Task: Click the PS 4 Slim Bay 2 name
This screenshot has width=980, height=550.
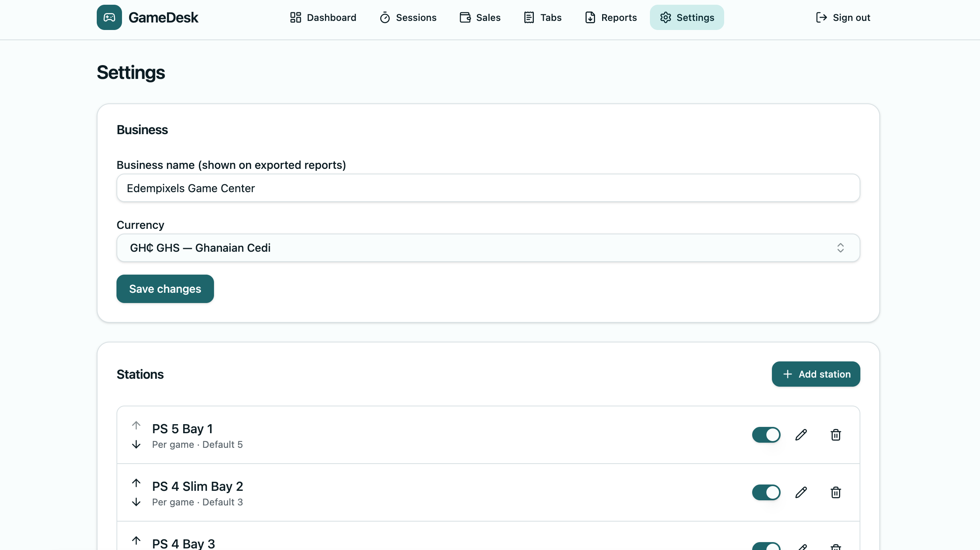Action: (x=197, y=486)
